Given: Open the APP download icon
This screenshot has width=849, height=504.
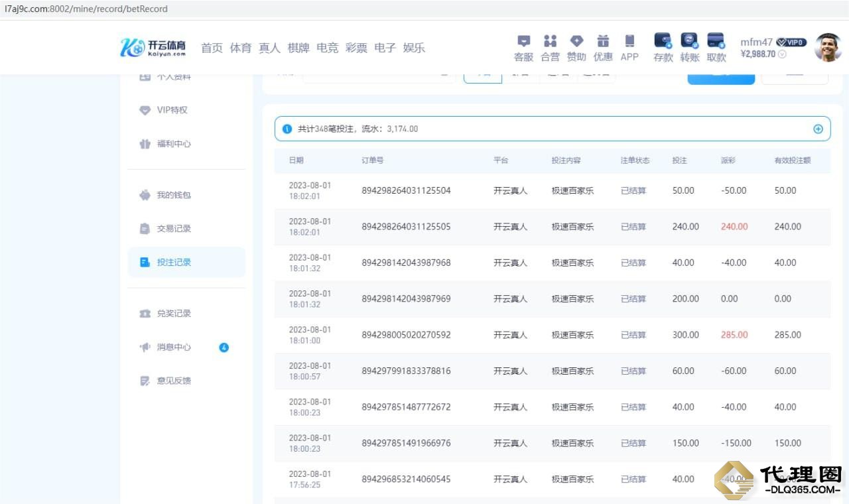Looking at the screenshot, I should coord(629,41).
